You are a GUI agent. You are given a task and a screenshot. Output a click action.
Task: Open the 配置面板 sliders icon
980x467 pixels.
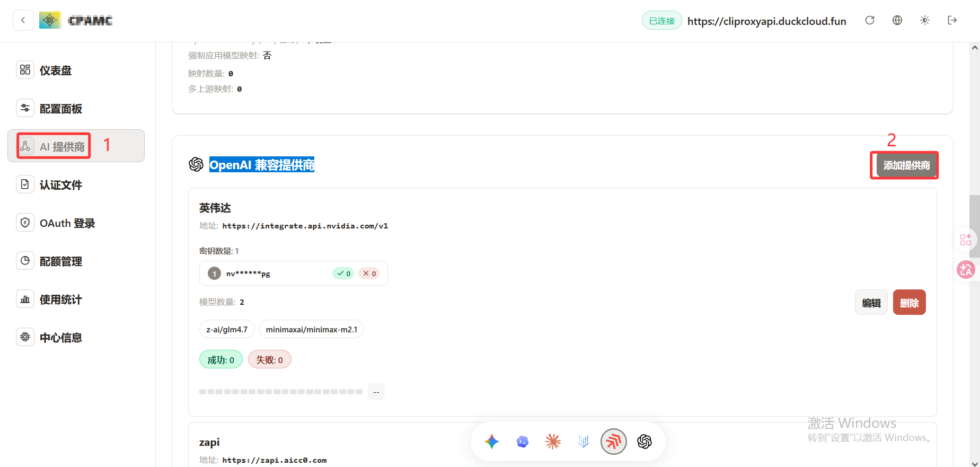coord(25,108)
